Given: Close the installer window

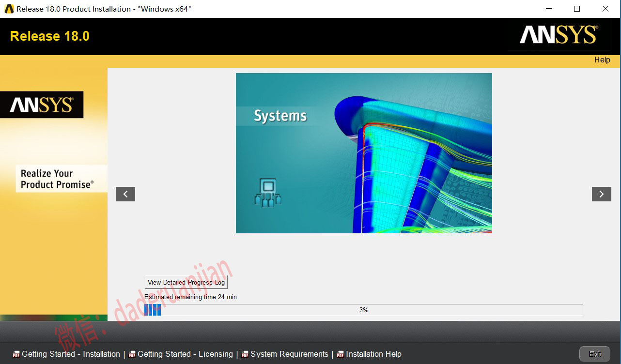Looking at the screenshot, I should click(605, 9).
